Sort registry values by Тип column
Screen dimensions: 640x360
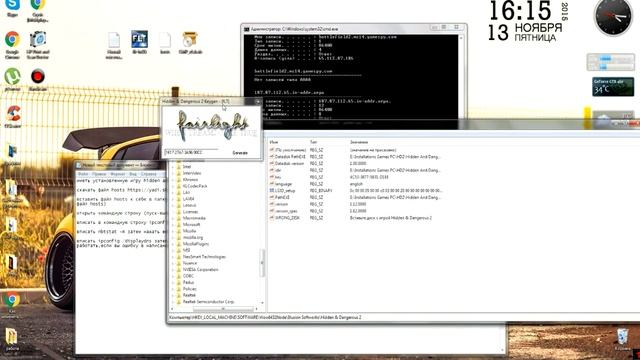313,142
